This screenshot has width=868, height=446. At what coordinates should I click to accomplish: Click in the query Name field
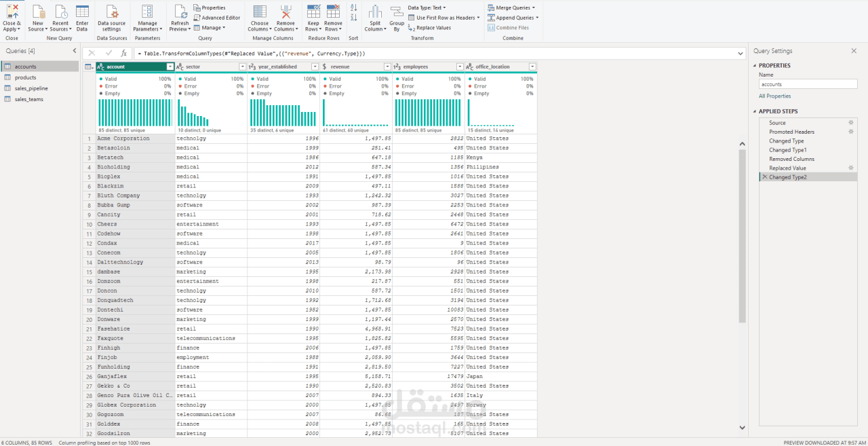808,84
